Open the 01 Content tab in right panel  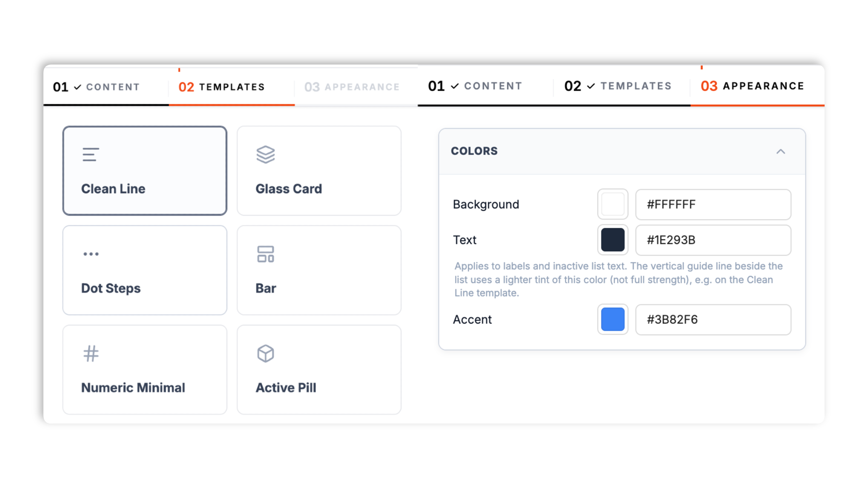coord(485,86)
